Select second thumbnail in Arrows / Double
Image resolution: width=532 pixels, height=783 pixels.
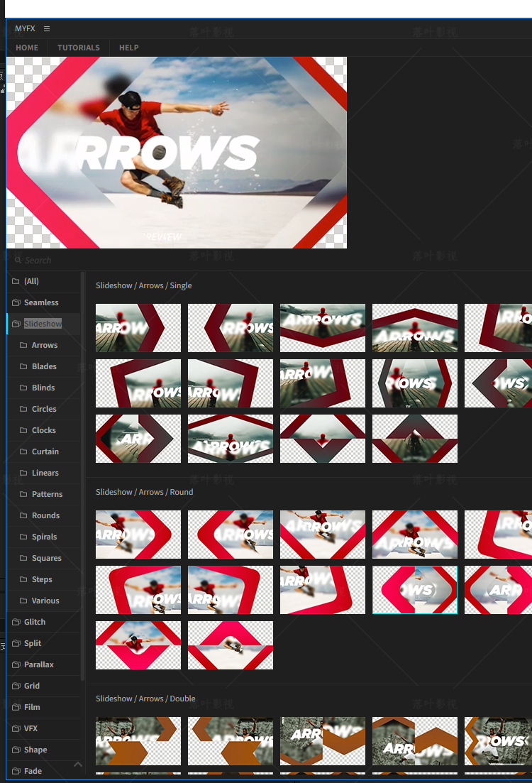(x=231, y=741)
